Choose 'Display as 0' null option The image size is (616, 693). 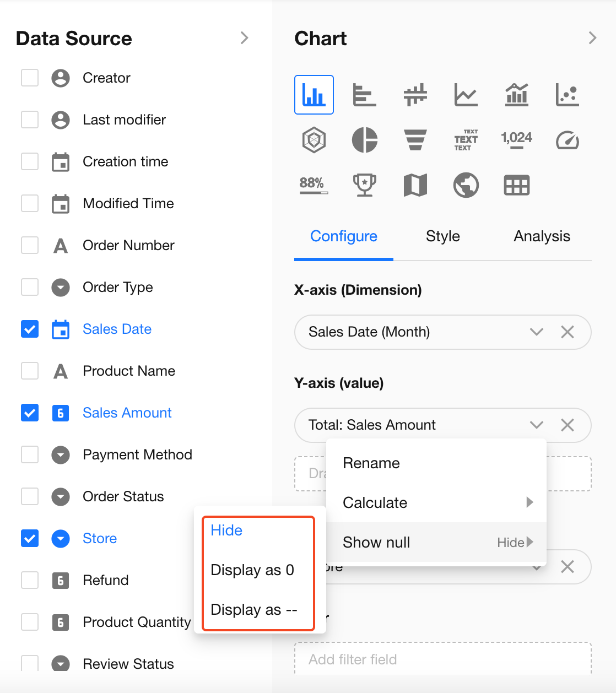(252, 570)
